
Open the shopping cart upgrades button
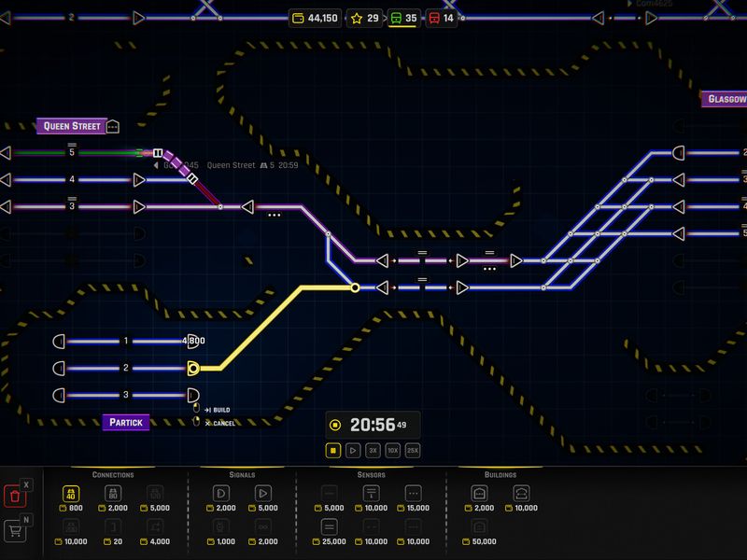(15, 530)
